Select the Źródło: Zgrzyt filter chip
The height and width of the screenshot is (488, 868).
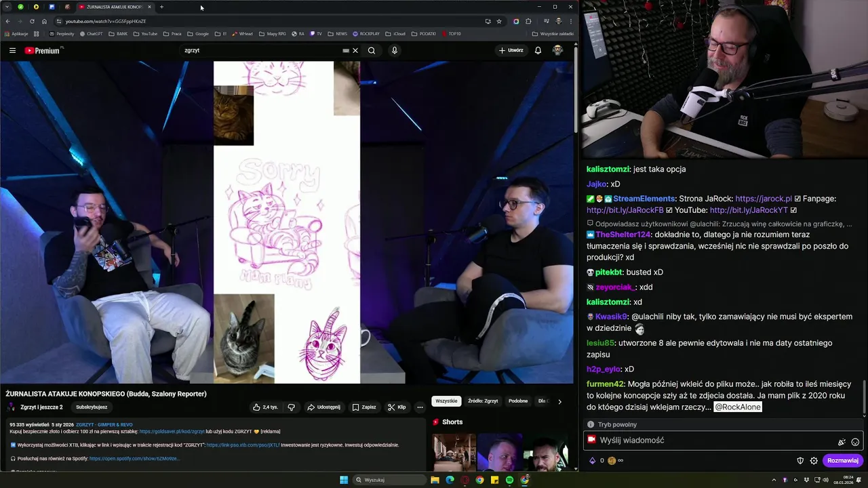[483, 401]
